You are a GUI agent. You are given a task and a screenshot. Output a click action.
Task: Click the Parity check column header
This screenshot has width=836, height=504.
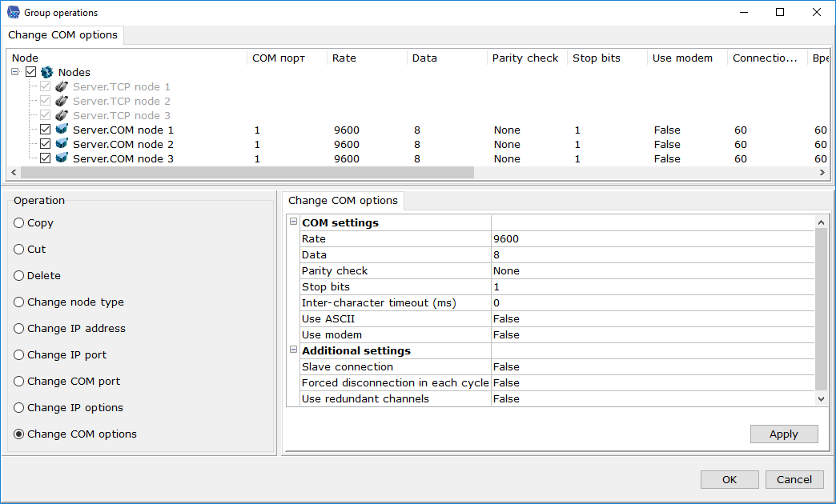(527, 58)
